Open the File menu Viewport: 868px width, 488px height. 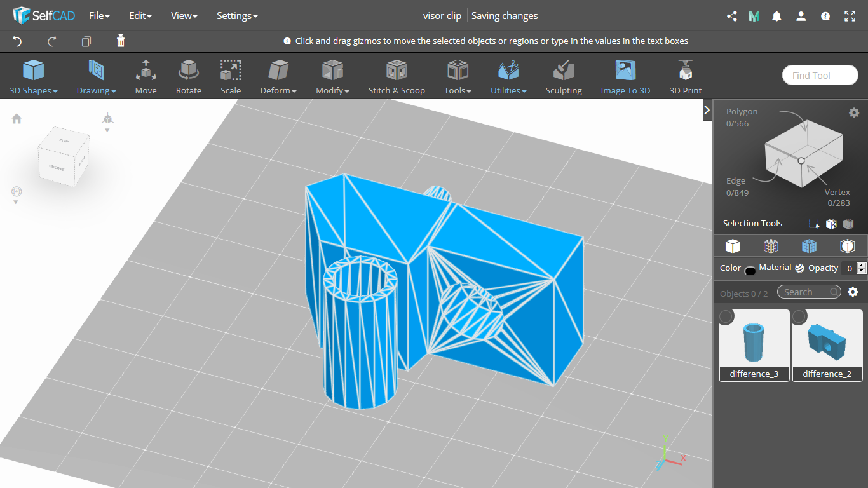99,16
